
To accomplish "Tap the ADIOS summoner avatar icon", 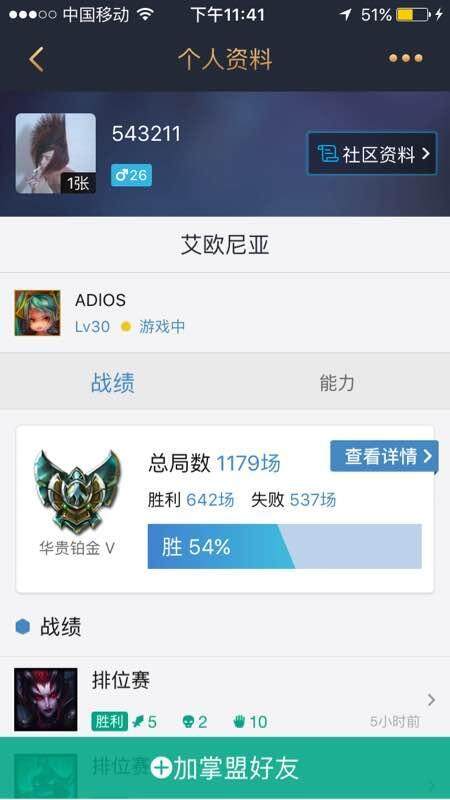I will point(37,313).
